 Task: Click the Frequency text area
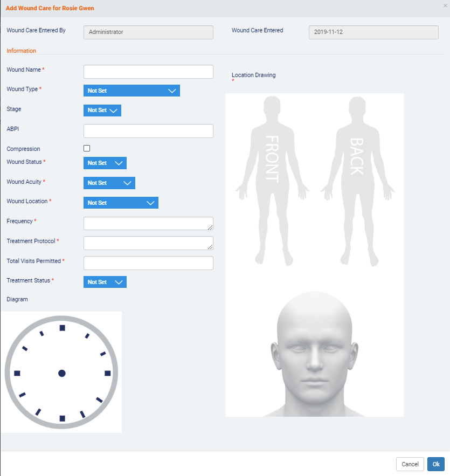pyautogui.click(x=148, y=224)
